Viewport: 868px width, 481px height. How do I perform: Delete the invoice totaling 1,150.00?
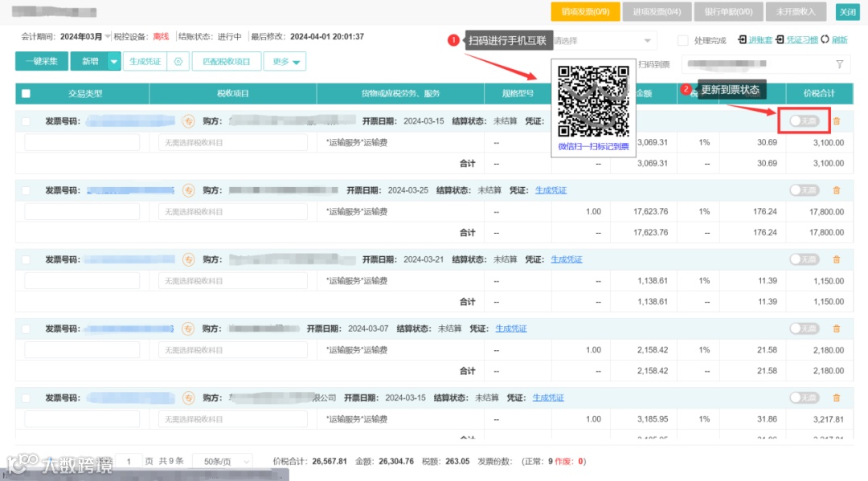[x=837, y=259]
